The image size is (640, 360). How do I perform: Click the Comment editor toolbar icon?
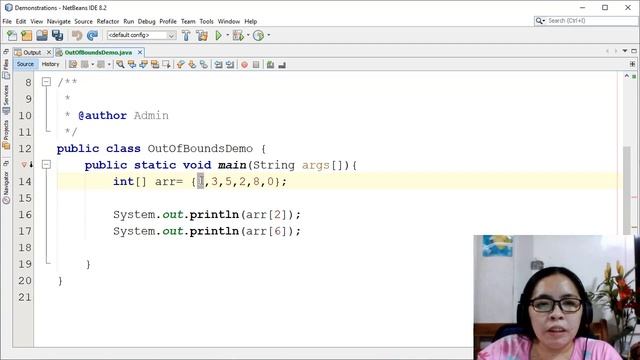(270, 64)
